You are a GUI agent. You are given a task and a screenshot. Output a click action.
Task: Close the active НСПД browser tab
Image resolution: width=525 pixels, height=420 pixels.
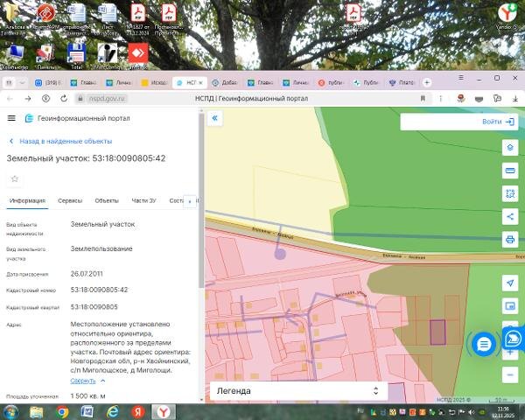(x=201, y=82)
